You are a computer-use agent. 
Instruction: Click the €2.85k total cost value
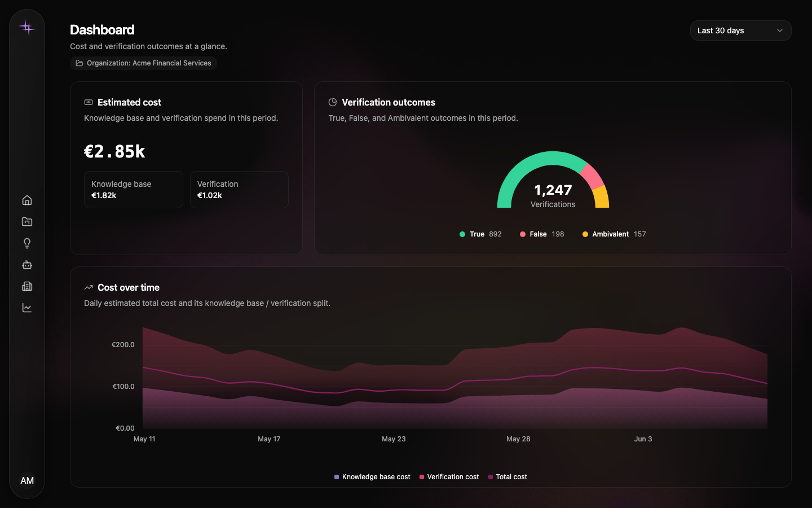pyautogui.click(x=114, y=151)
